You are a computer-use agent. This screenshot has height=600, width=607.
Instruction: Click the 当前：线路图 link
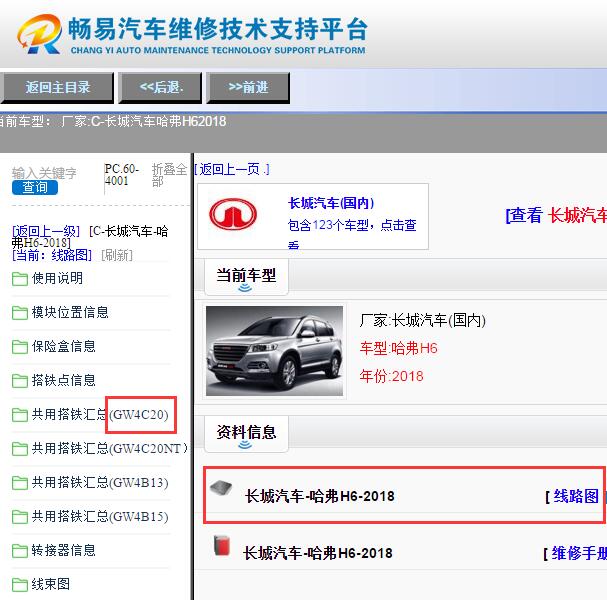pos(52,255)
